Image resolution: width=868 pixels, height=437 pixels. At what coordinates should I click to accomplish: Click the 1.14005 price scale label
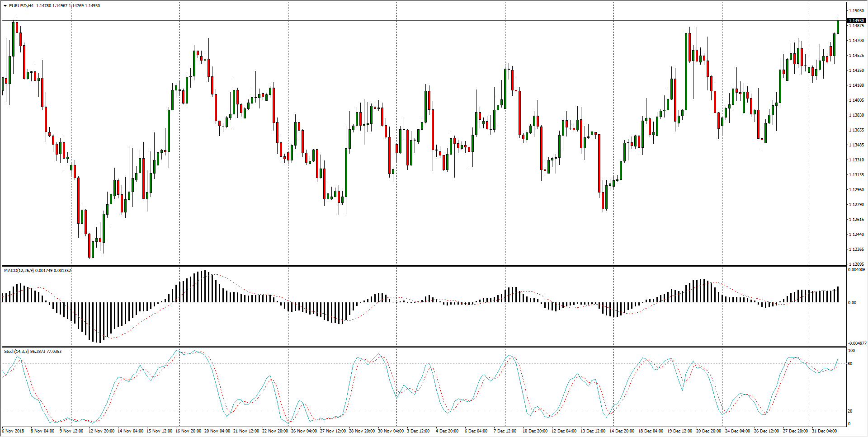pyautogui.click(x=856, y=100)
